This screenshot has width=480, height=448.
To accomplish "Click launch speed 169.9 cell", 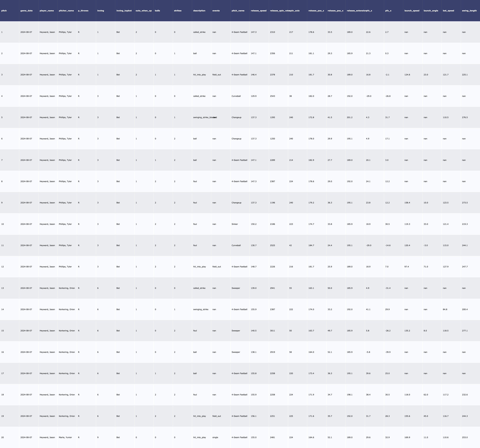I will [x=407, y=437].
